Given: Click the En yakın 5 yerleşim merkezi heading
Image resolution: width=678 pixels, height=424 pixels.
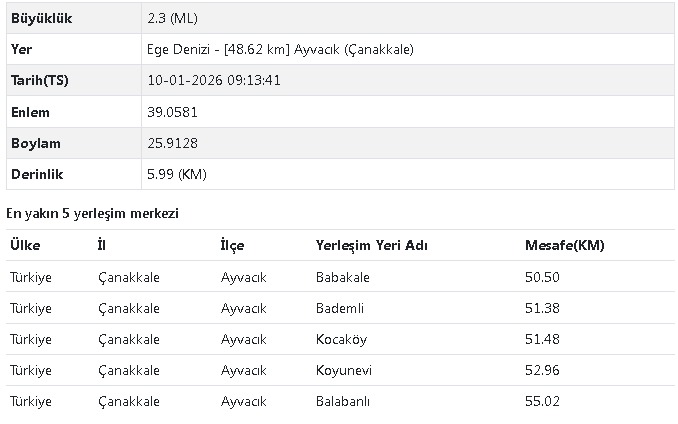Looking at the screenshot, I should [x=93, y=213].
